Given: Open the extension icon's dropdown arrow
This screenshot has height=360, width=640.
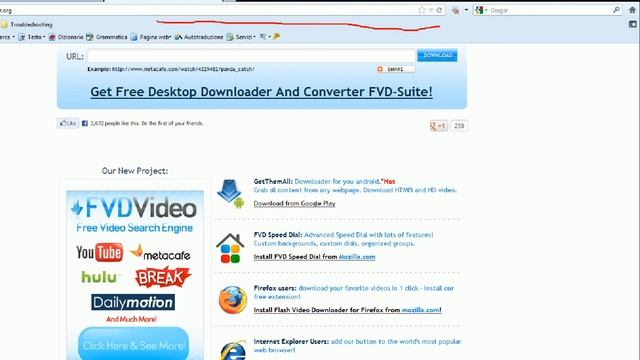Looking at the screenshot, I should 466,10.
